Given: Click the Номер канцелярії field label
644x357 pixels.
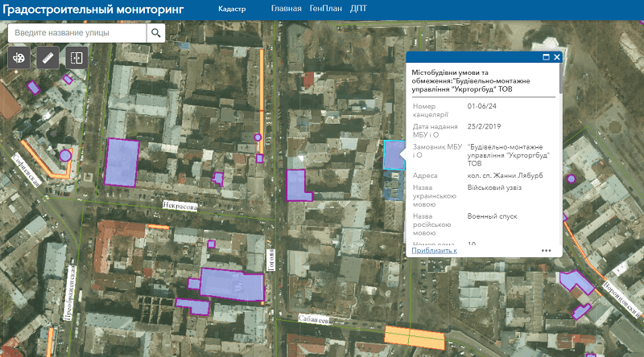Looking at the screenshot, I should click(x=431, y=110).
